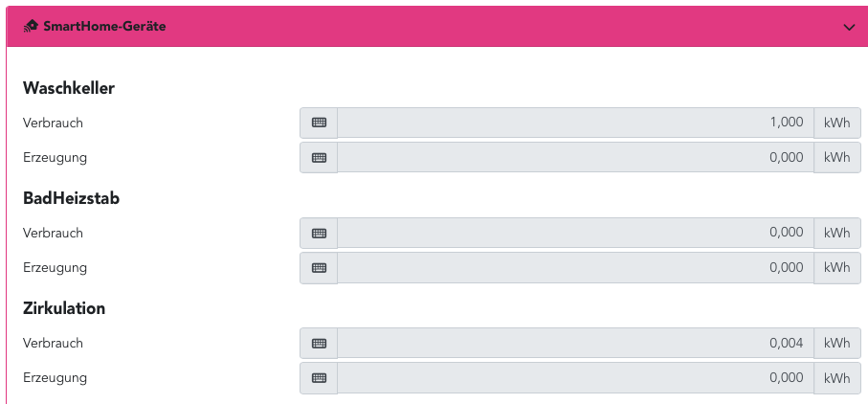
Task: Open keypad icon for BadHeizstab Erzeugung
Action: coord(319,267)
